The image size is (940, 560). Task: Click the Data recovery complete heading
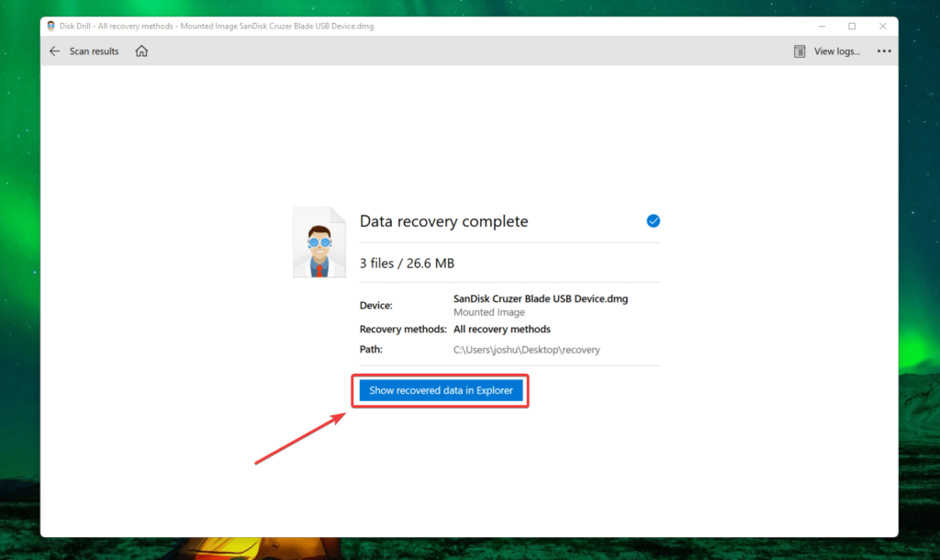point(443,220)
